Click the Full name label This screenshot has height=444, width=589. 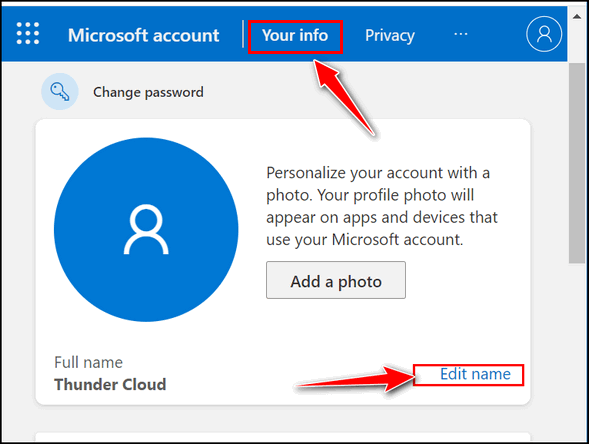[89, 362]
